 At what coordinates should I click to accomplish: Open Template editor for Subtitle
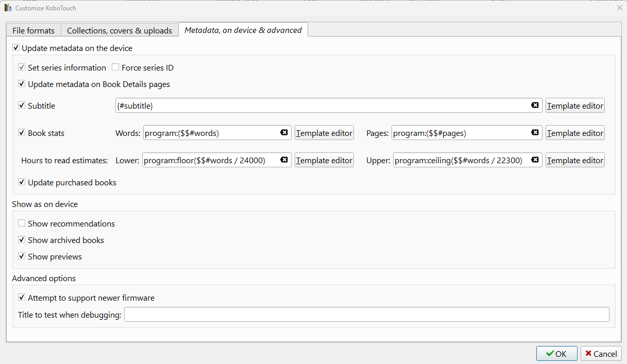[575, 106]
